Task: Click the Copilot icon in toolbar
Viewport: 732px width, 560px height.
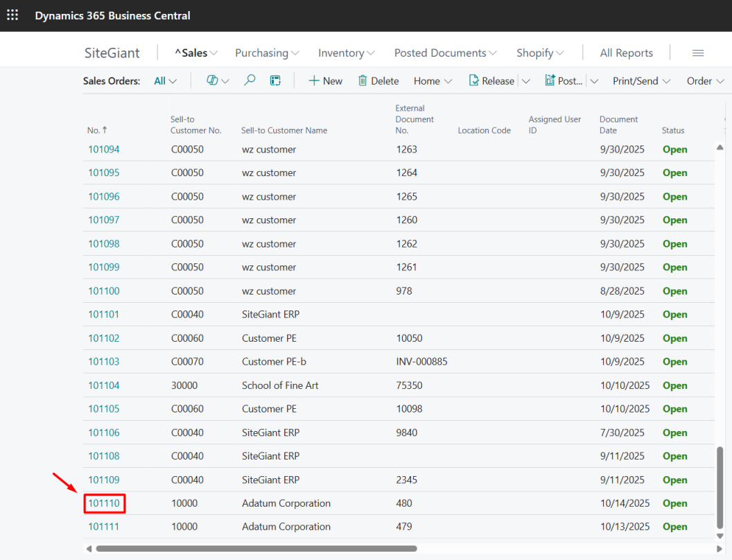Action: 212,80
